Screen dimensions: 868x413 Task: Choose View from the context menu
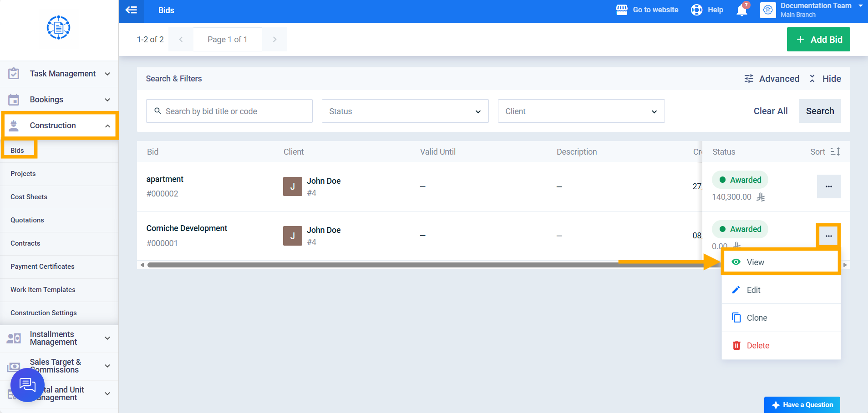(781, 262)
